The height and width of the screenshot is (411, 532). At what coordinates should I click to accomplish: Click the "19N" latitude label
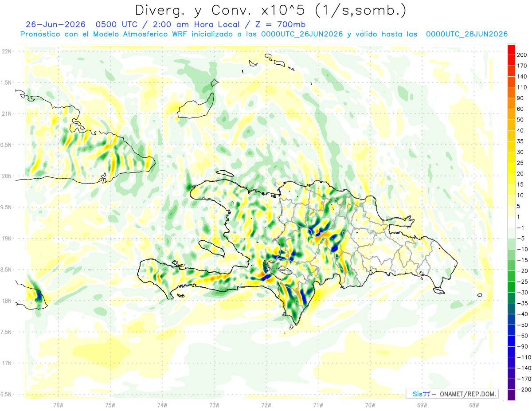click(x=6, y=239)
